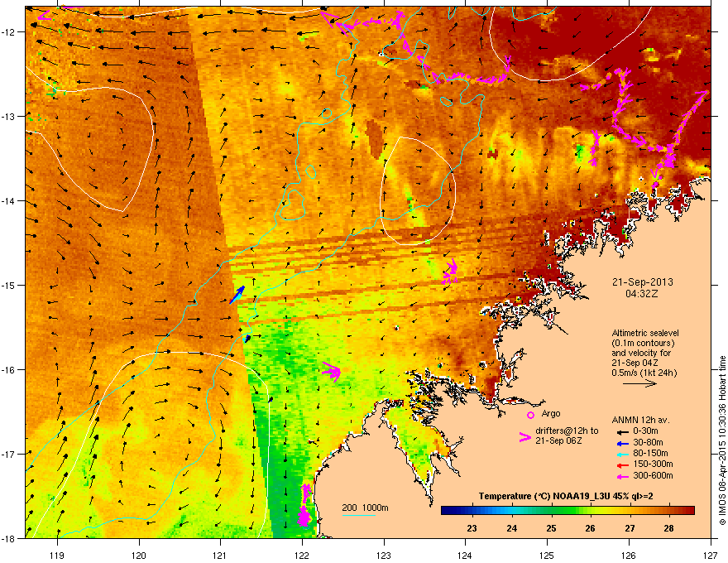Click the blue 30-80m legend arrow
Image resolution: width=728 pixels, height=563 pixels.
tap(622, 443)
